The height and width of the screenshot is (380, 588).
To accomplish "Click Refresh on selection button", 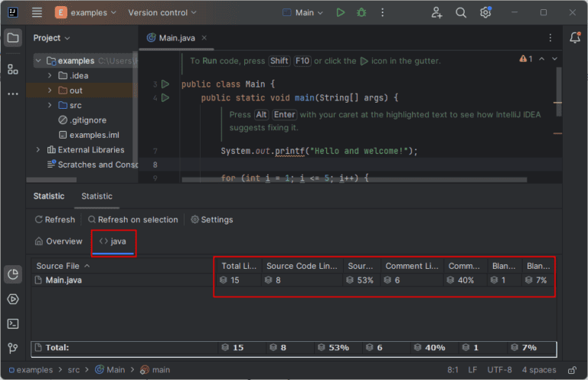I will click(x=132, y=220).
